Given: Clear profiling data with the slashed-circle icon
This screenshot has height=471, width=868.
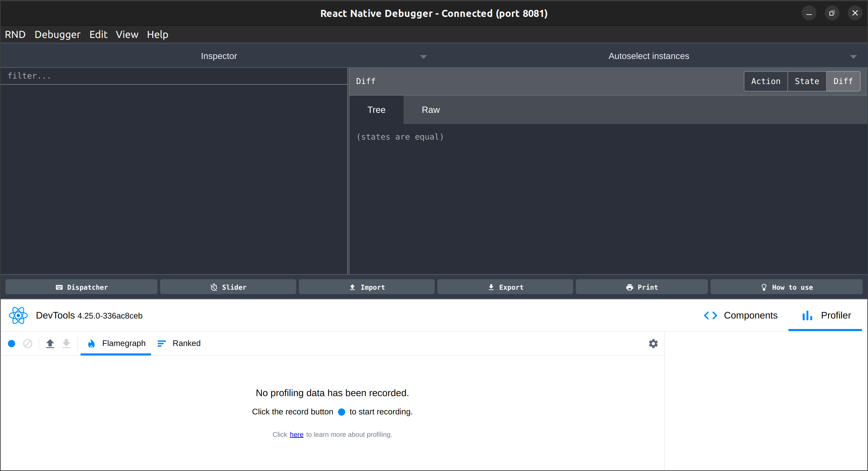Looking at the screenshot, I should click(27, 343).
